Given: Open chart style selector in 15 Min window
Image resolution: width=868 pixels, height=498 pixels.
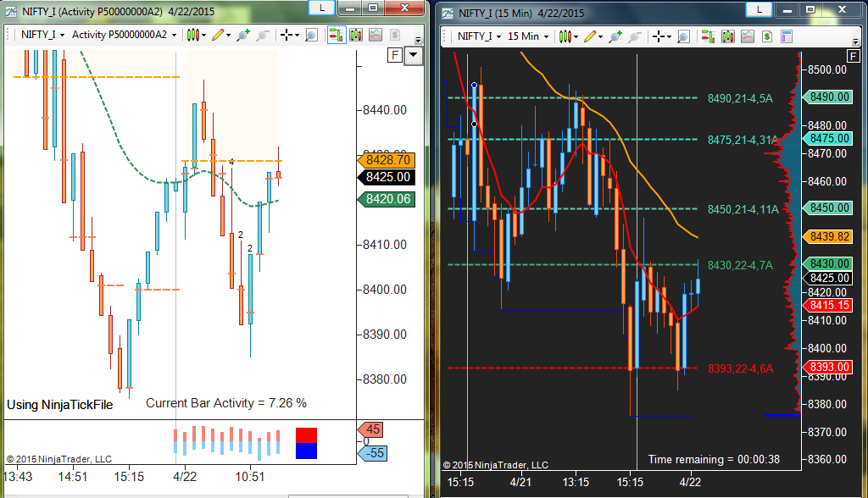Looking at the screenshot, I should click(x=565, y=36).
